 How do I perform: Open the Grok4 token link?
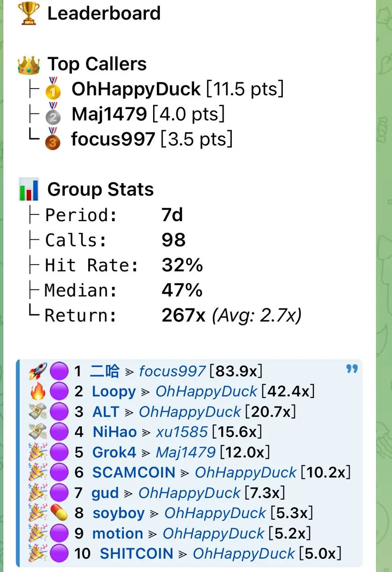[114, 452]
